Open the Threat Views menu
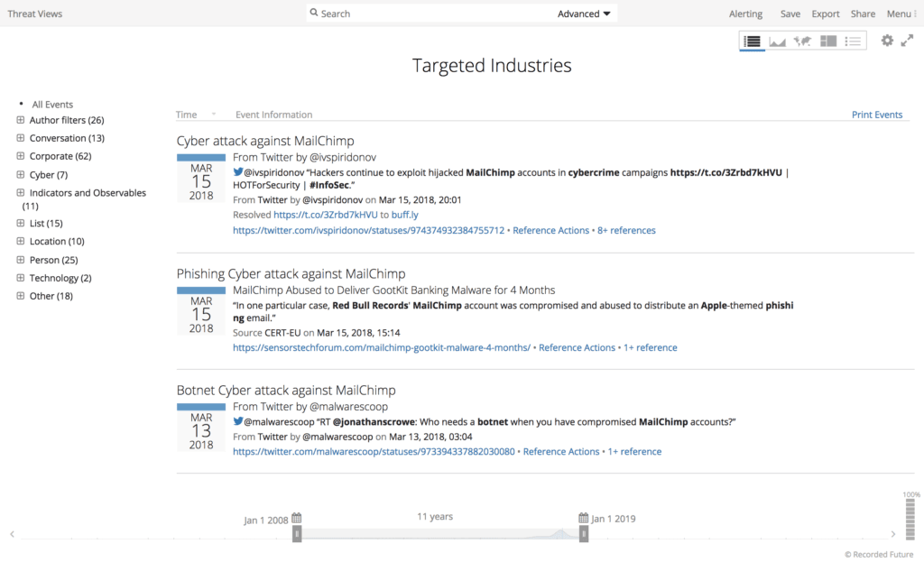Image resolution: width=924 pixels, height=562 pixels. coord(35,14)
